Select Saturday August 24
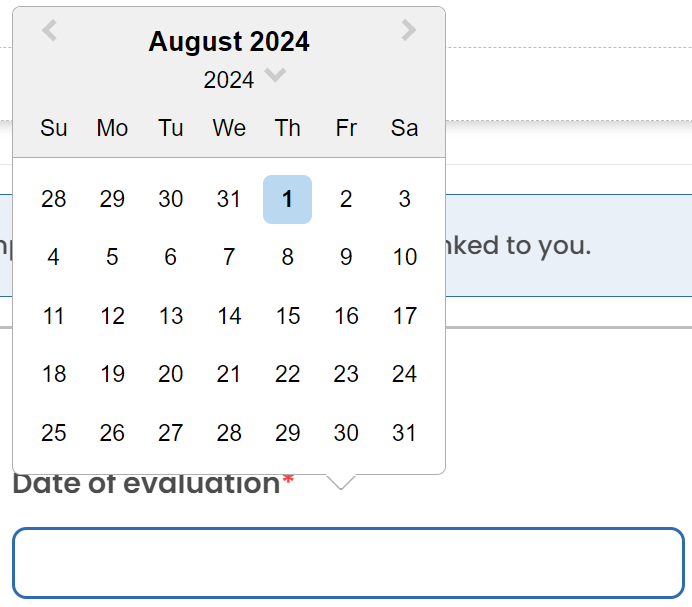 tap(404, 374)
